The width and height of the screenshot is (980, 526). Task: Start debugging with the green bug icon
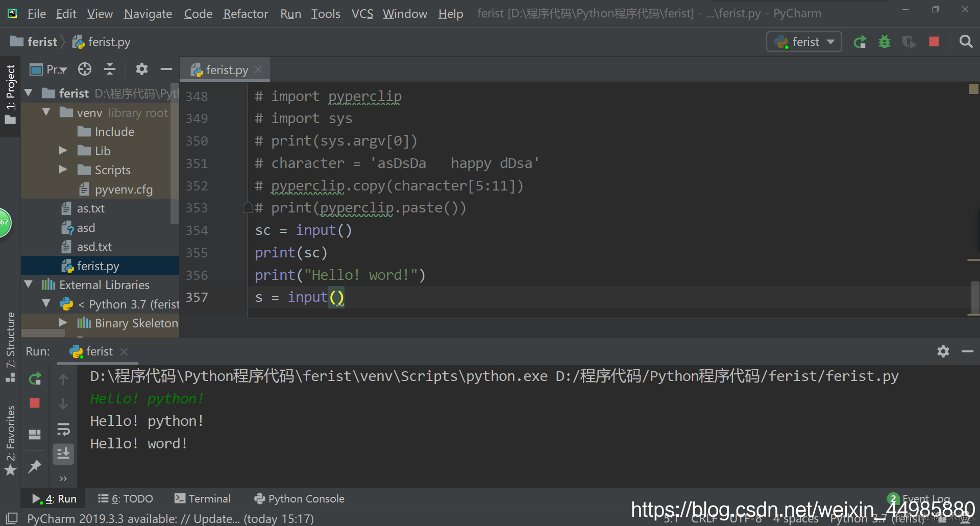coord(885,42)
